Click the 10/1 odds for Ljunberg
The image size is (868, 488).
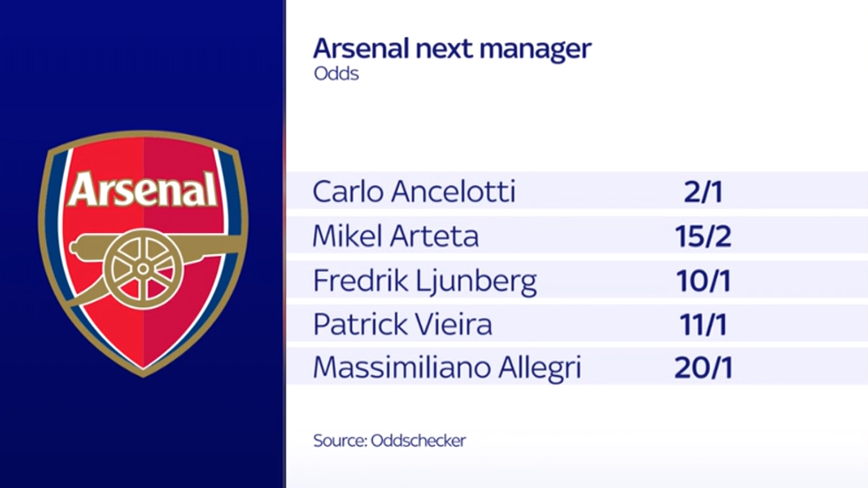click(703, 280)
